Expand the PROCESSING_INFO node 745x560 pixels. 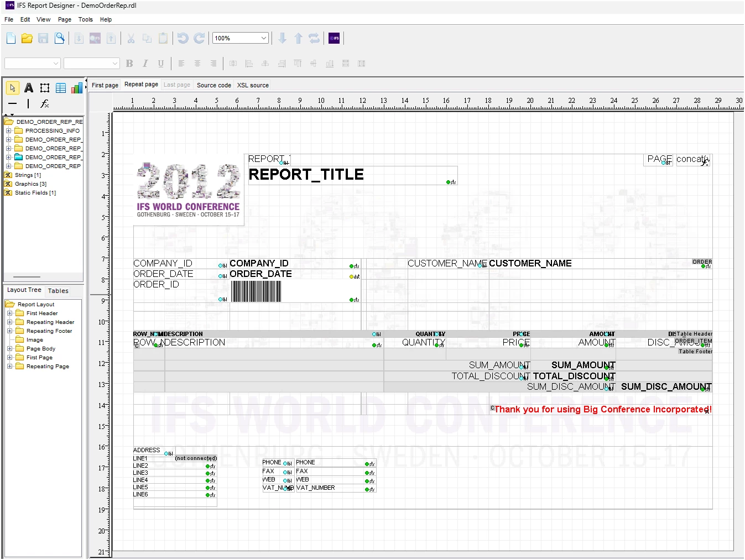(x=9, y=131)
